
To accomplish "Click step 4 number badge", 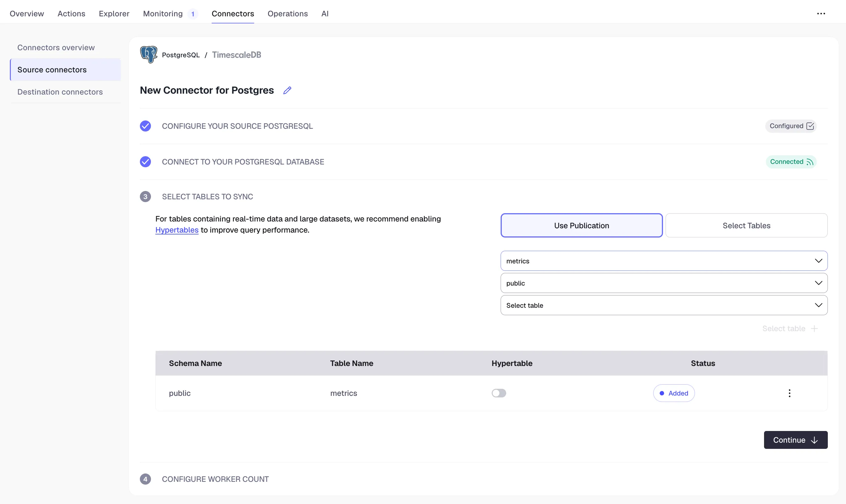I will [x=145, y=479].
